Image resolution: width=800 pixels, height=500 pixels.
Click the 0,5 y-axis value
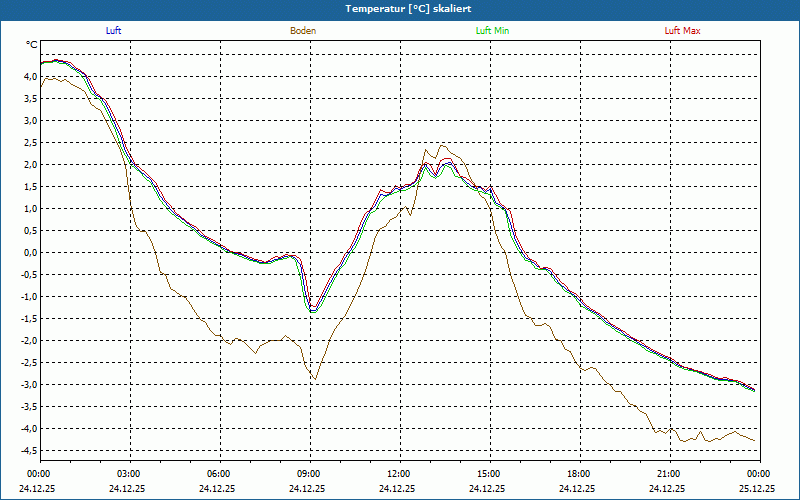tap(29, 231)
